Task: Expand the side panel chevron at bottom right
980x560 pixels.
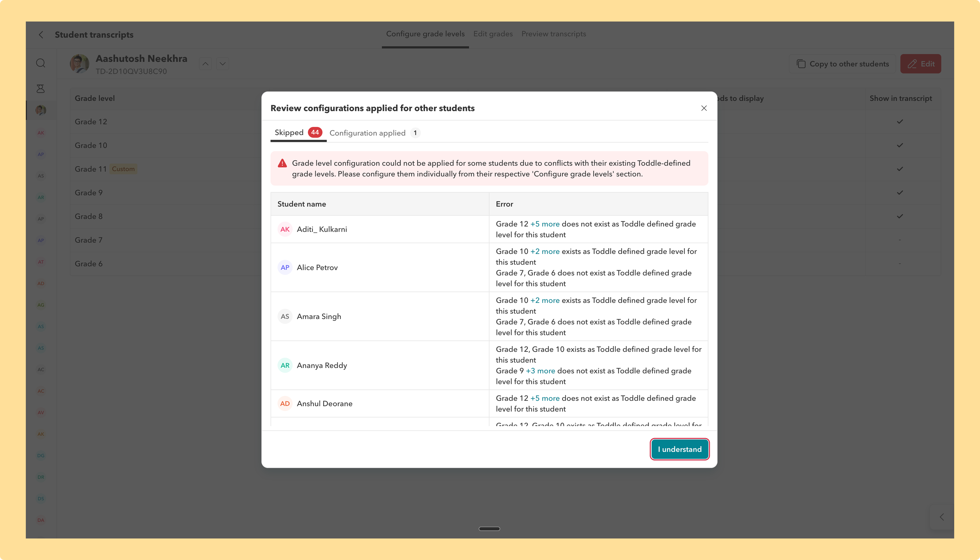Action: (x=942, y=517)
